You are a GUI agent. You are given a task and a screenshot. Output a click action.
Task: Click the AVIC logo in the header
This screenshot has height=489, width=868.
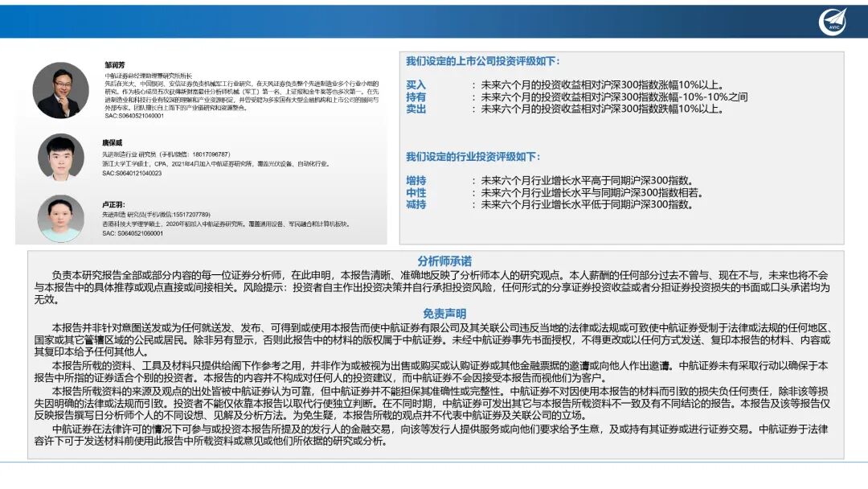(834, 22)
